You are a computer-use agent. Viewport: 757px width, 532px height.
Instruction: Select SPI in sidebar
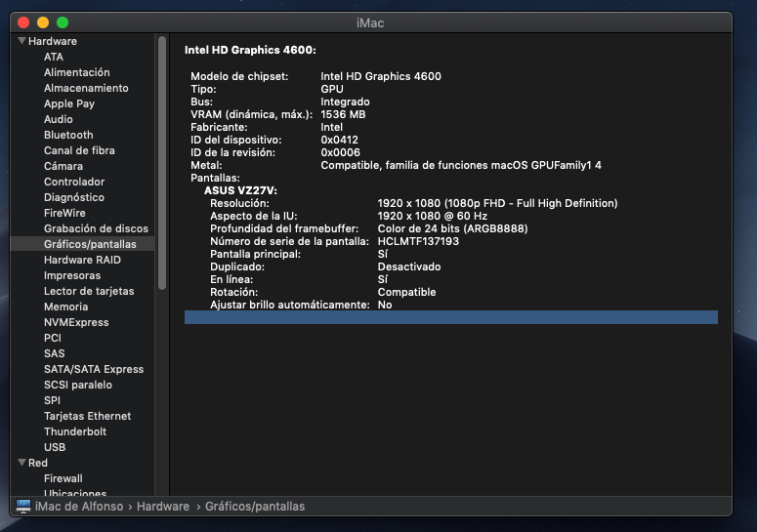[x=52, y=400]
